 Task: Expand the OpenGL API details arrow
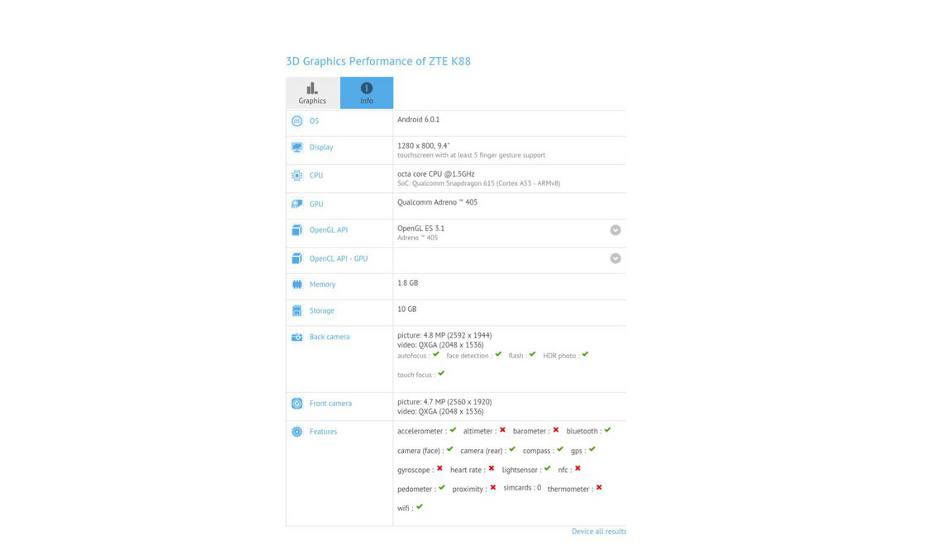point(616,230)
